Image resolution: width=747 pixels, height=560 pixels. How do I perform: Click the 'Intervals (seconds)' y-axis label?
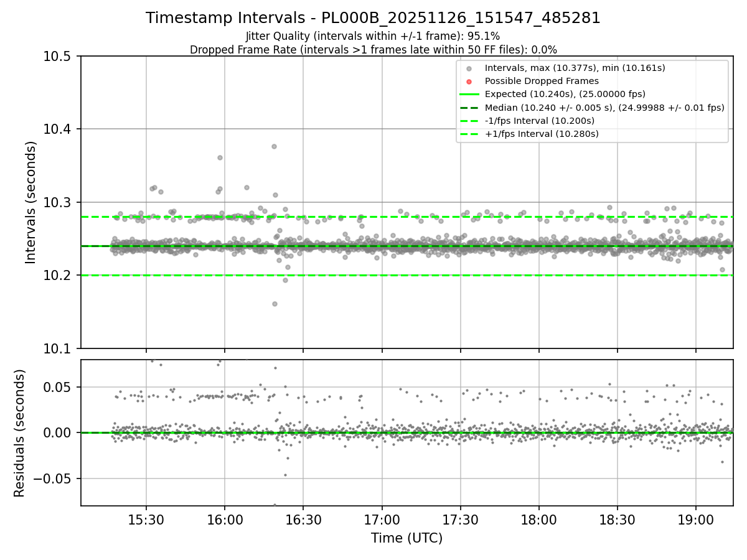point(31,202)
